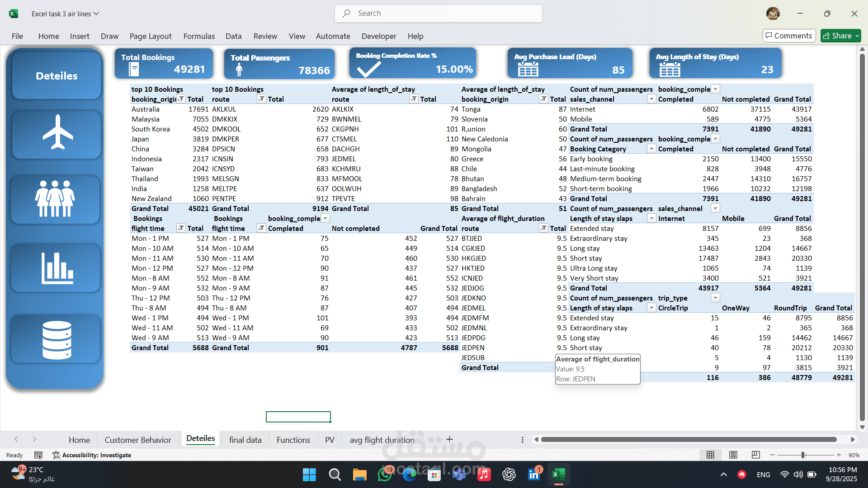Expand the trip_type column dropdown
868x488 pixels.
click(715, 298)
